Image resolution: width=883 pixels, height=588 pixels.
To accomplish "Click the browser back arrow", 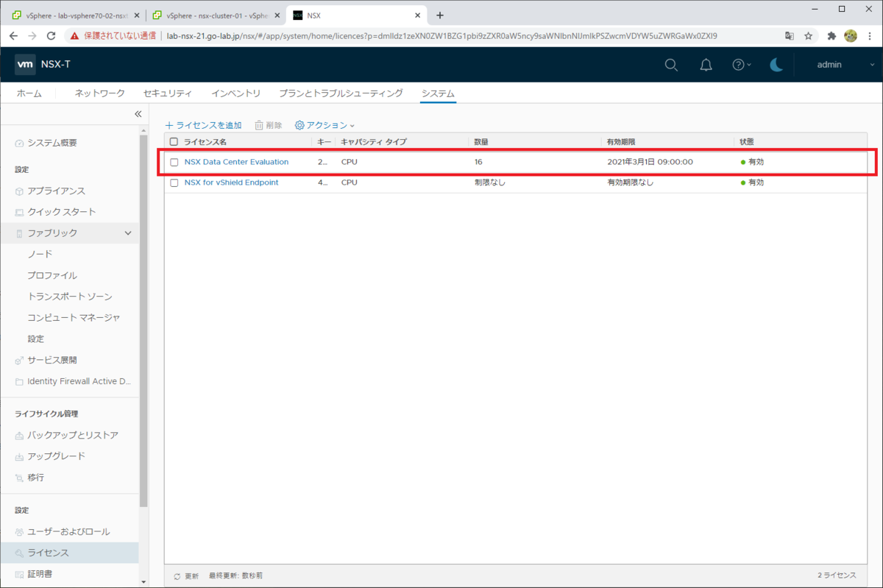I will pos(14,35).
